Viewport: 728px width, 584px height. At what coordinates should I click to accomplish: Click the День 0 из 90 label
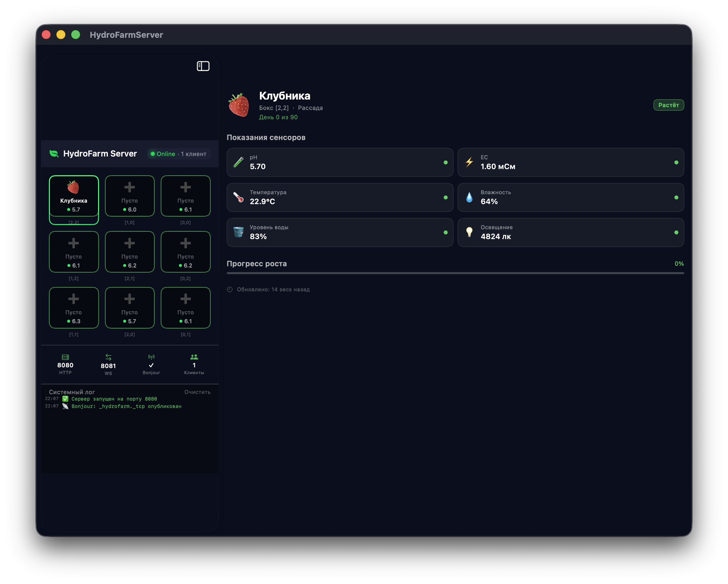(278, 117)
